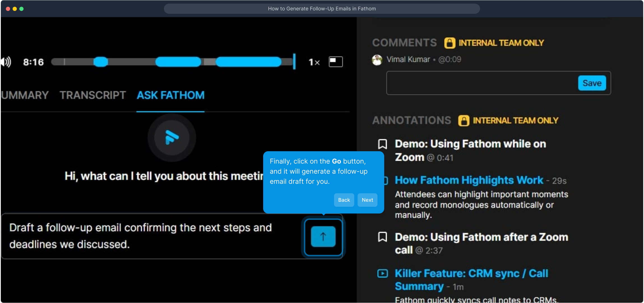Click the greeting 'Hi, what can I tell you'

coord(164,176)
